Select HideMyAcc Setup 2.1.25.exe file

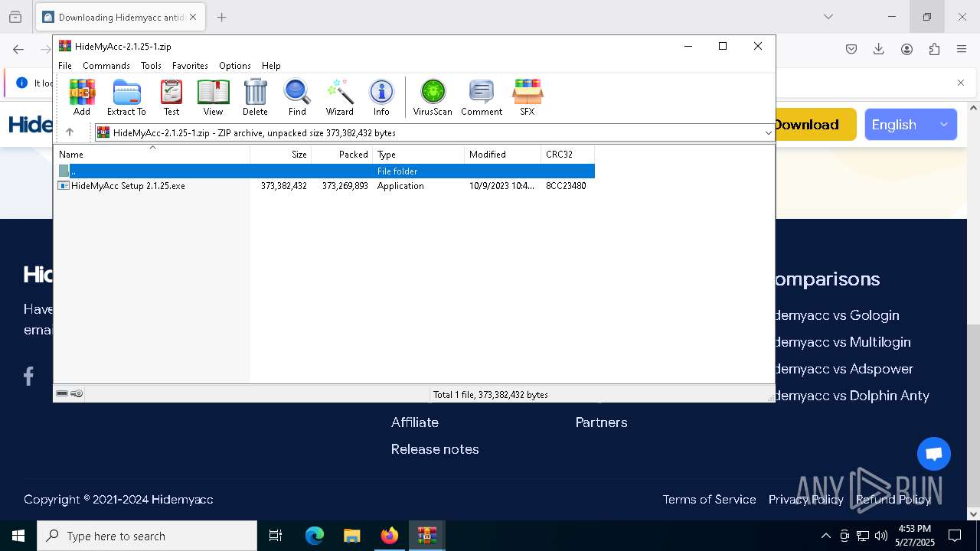pyautogui.click(x=128, y=186)
